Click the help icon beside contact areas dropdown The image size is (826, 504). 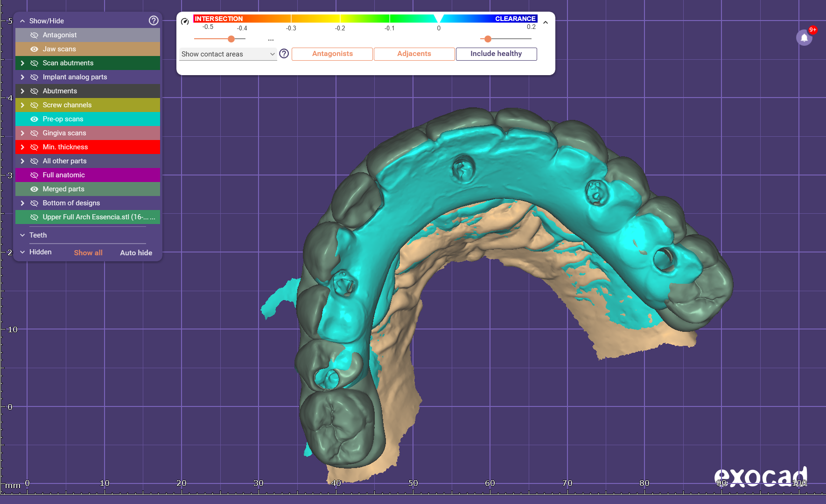click(284, 54)
